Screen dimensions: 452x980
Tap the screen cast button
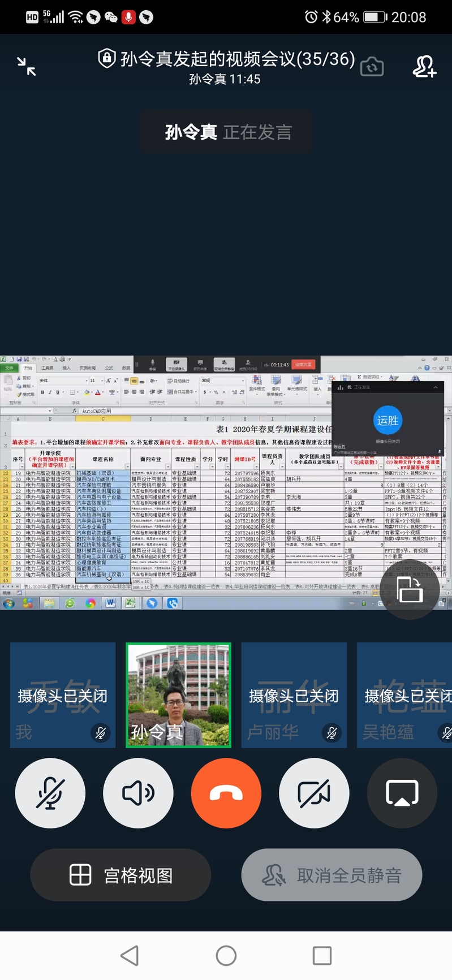(x=402, y=793)
